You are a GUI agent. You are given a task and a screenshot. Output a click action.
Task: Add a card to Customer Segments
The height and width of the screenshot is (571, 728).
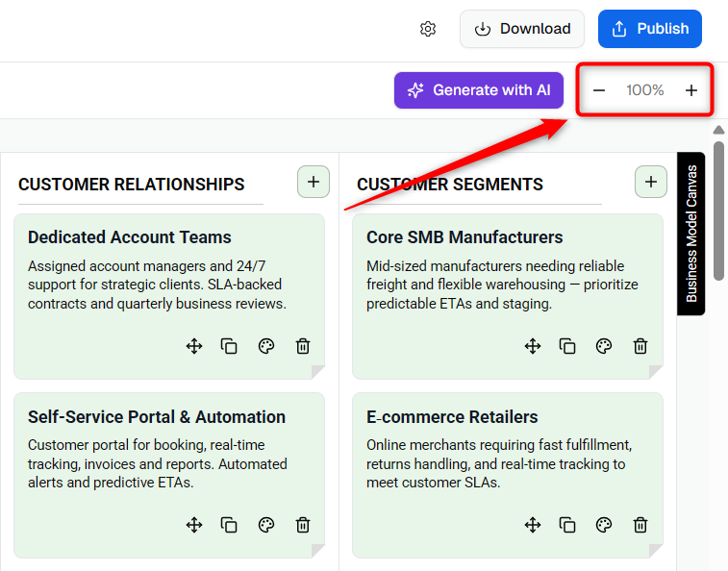[x=651, y=182]
